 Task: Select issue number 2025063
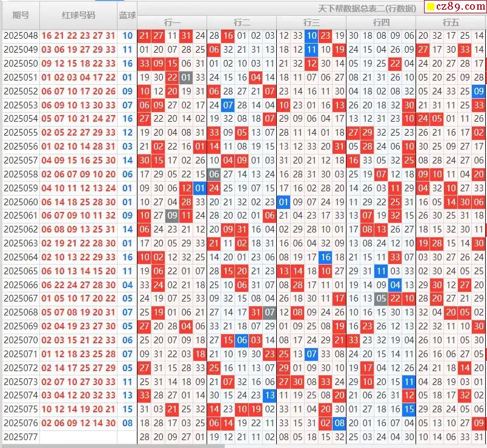coord(21,243)
